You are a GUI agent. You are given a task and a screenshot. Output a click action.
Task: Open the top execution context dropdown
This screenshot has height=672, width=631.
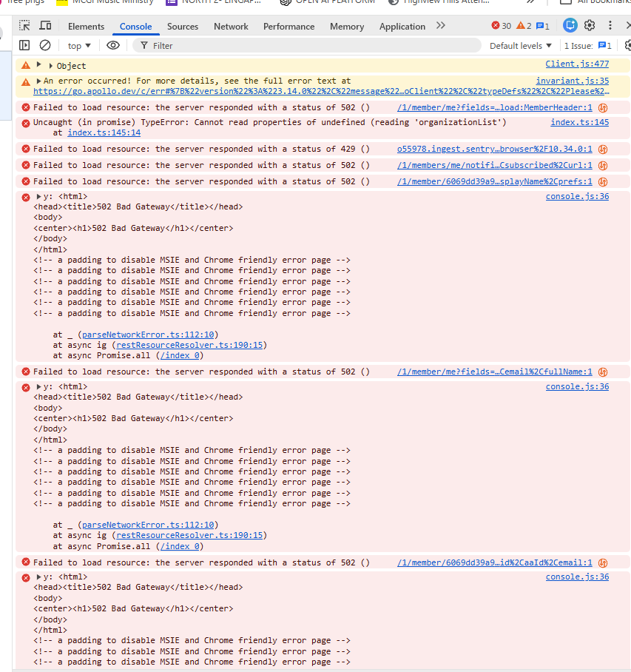[78, 45]
